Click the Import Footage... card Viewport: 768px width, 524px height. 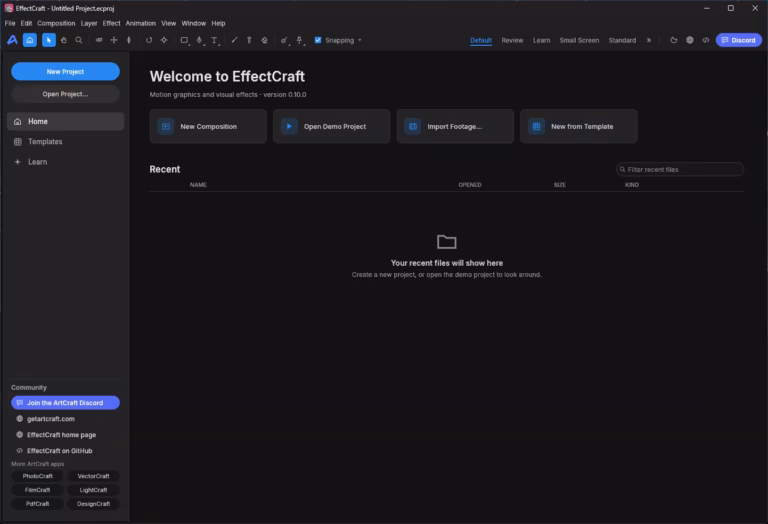point(455,126)
